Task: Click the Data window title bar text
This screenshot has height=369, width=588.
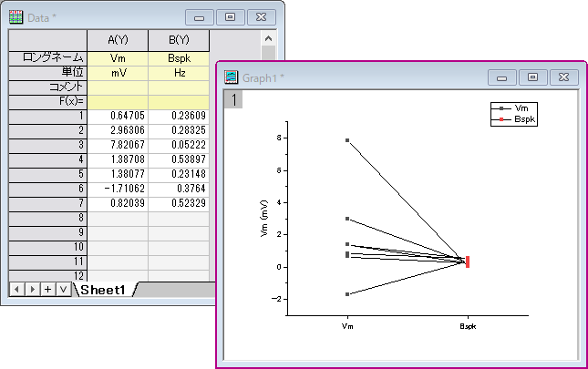Action: tap(41, 17)
